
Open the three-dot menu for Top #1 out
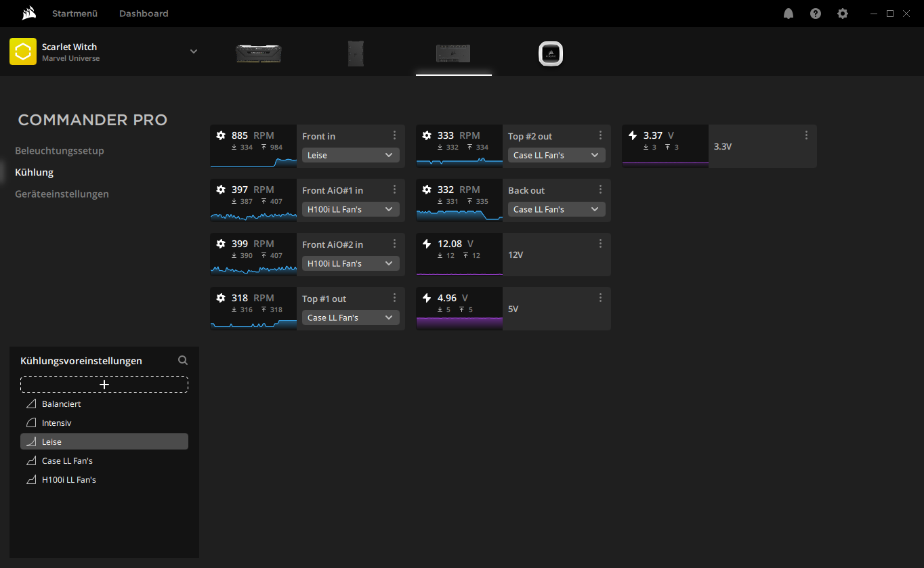(x=395, y=298)
